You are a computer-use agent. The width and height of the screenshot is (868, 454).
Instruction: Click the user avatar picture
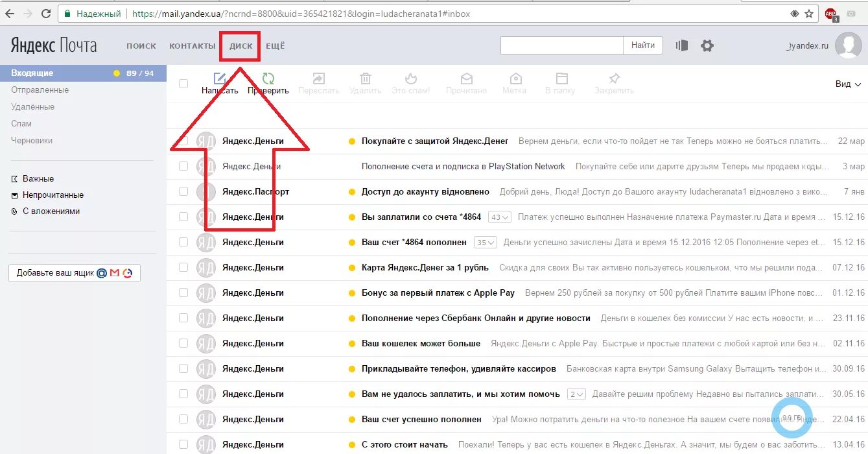(848, 45)
